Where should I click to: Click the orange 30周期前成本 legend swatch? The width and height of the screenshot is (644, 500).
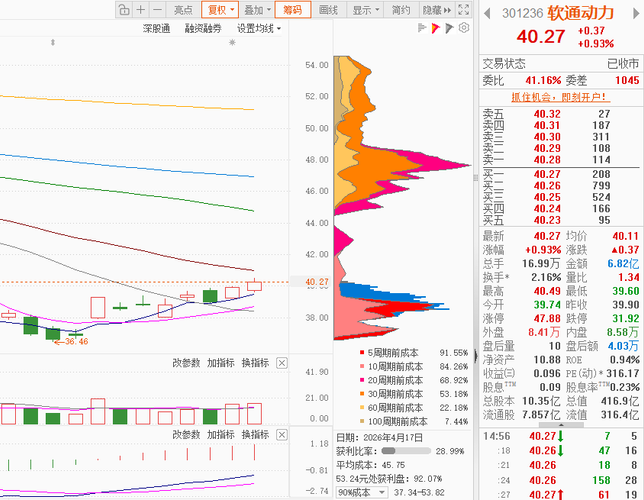tap(362, 394)
